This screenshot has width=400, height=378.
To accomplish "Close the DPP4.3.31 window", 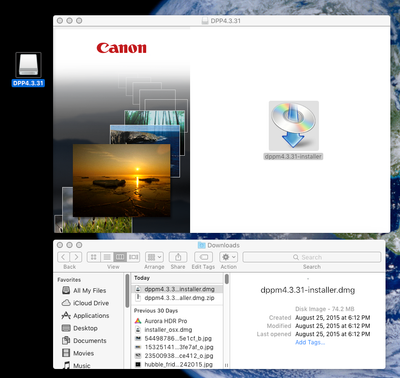I will pyautogui.click(x=60, y=21).
